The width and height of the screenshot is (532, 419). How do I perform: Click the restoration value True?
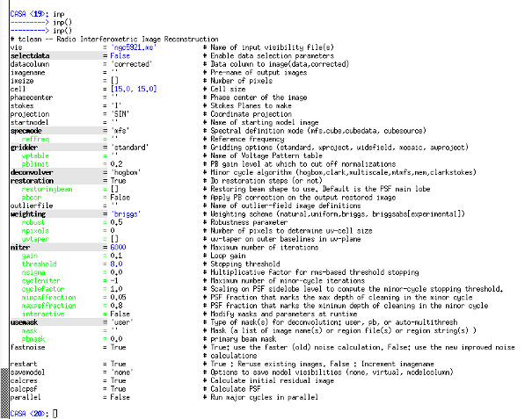[x=118, y=181]
